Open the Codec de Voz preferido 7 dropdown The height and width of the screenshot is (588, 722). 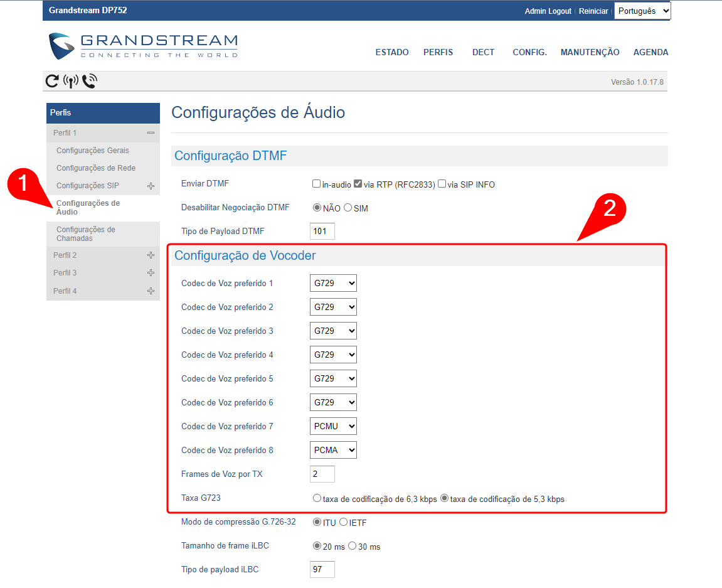[333, 427]
